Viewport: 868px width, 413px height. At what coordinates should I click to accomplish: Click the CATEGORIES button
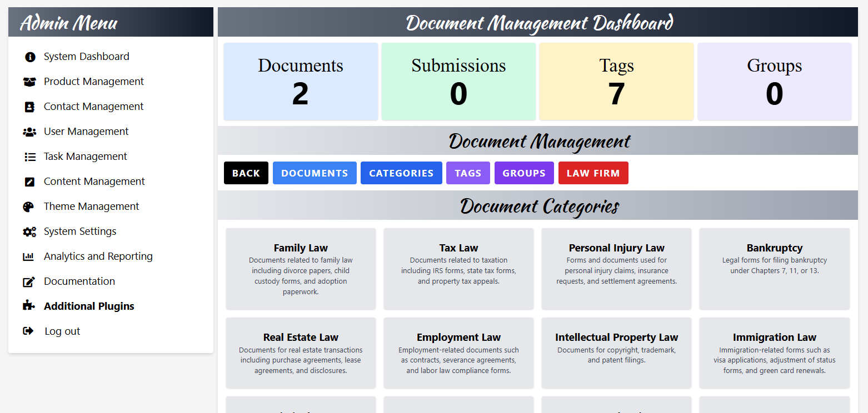(x=401, y=173)
